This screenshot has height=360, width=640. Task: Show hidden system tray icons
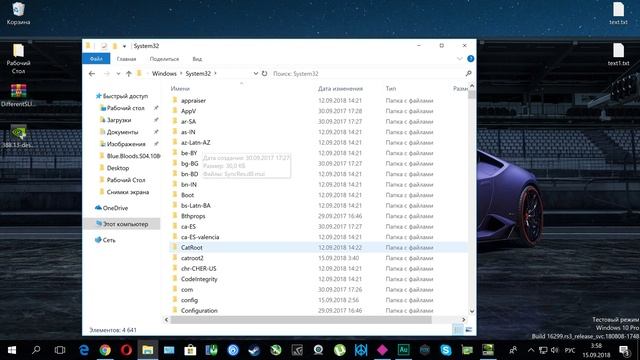tap(531, 350)
